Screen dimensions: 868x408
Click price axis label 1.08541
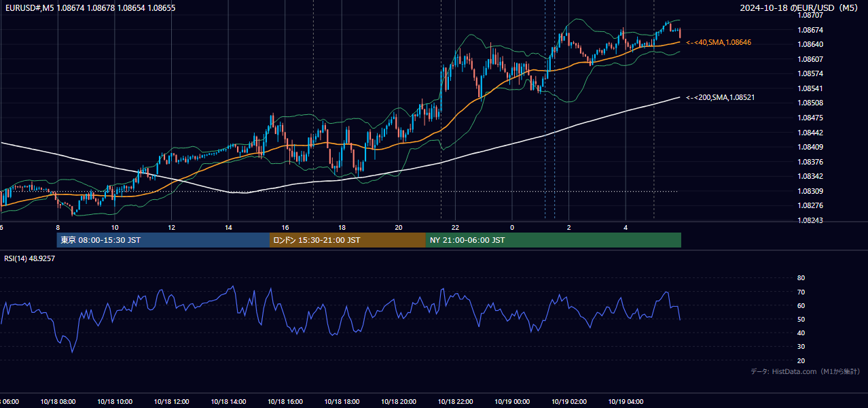point(810,88)
